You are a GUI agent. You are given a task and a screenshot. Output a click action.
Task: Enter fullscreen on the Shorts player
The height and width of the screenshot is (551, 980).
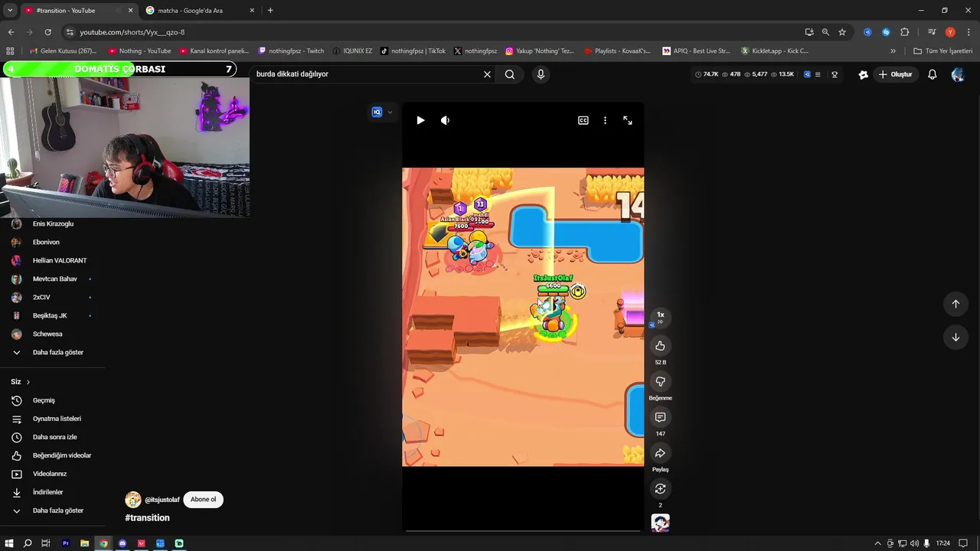tap(628, 120)
